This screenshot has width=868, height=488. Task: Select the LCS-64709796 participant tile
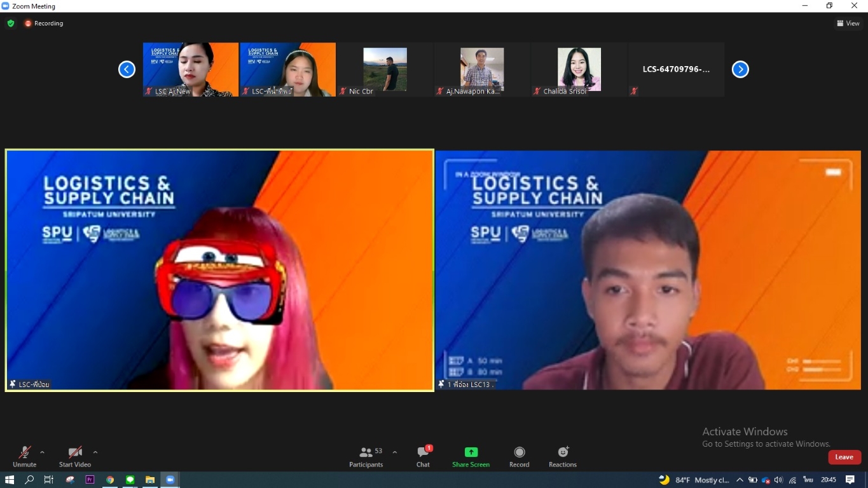click(x=676, y=69)
